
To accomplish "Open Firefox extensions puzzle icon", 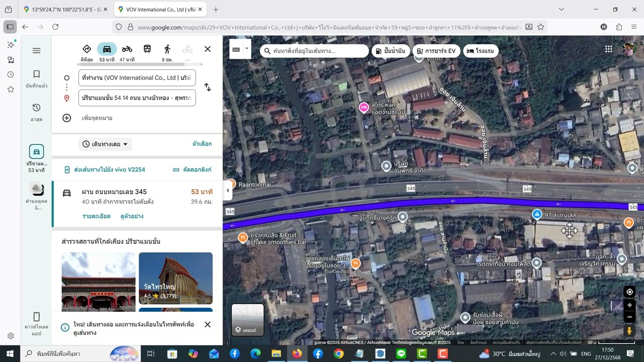I will (619, 27).
